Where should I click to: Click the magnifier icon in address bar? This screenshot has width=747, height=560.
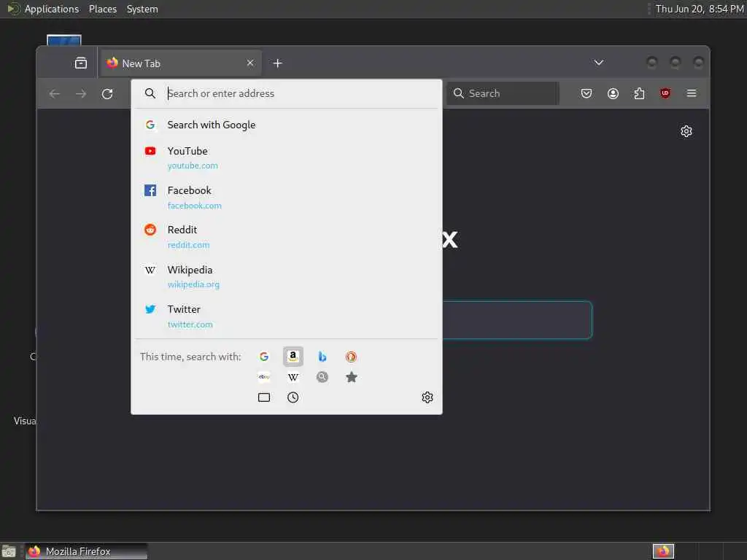tap(150, 93)
